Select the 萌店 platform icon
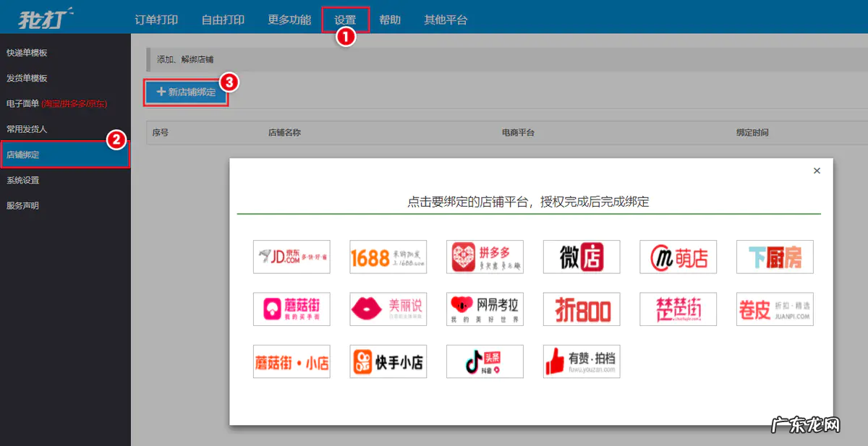The height and width of the screenshot is (446, 868). pyautogui.click(x=678, y=257)
